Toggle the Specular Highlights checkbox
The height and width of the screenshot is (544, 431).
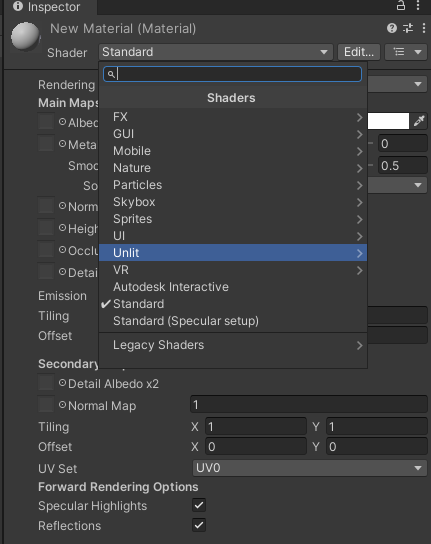coord(199,505)
